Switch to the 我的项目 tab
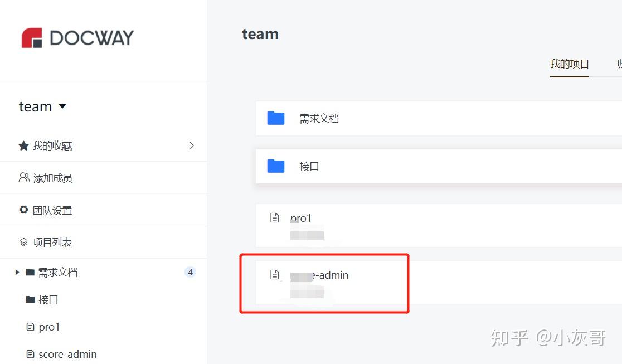The image size is (622, 364). [570, 64]
